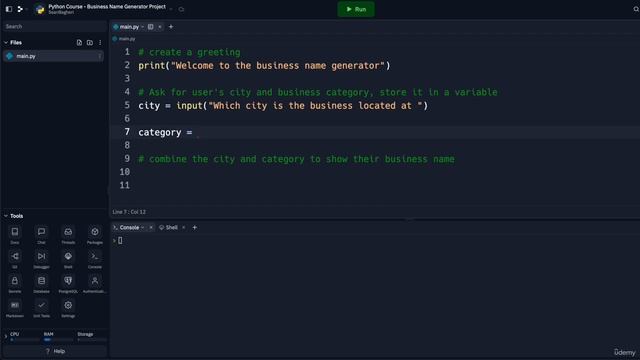Open the Shell tool in Tools
The height and width of the screenshot is (360, 640).
tap(68, 260)
